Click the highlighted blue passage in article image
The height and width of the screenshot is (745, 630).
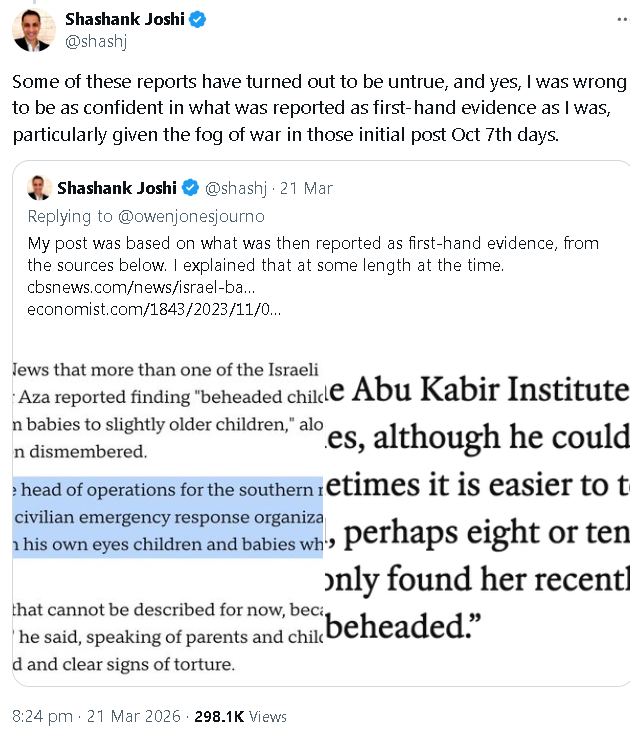(x=168, y=517)
